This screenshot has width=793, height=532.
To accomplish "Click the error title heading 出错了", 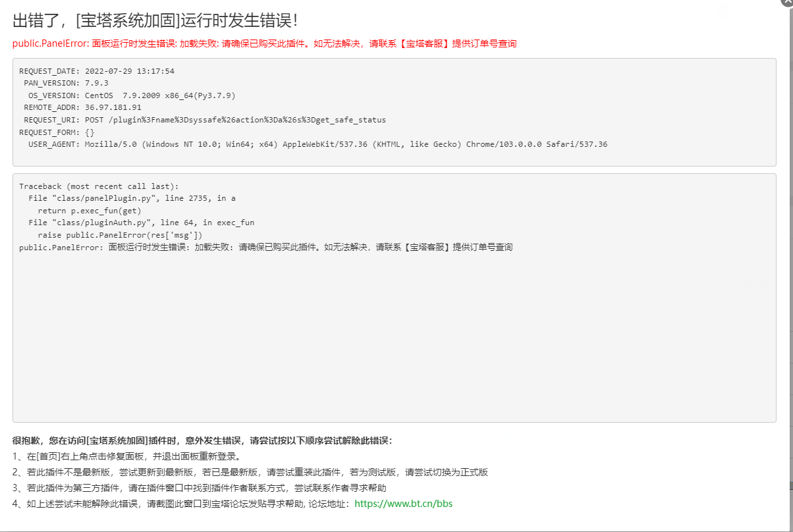I will click(155, 20).
